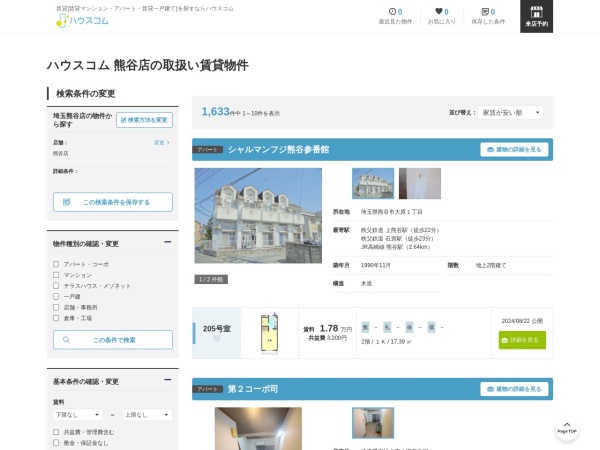Click the 来店予約 store reservation button
Image resolution: width=600 pixels, height=450 pixels.
[x=536, y=16]
